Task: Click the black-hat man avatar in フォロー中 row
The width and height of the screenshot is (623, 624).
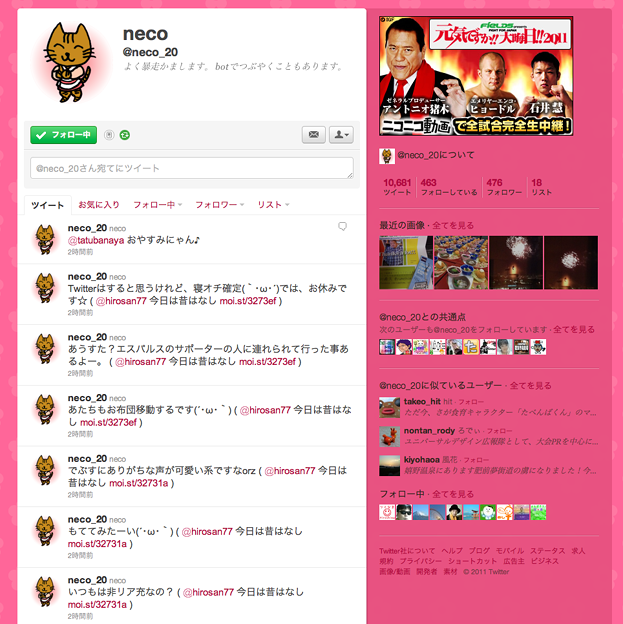Action: point(454,512)
